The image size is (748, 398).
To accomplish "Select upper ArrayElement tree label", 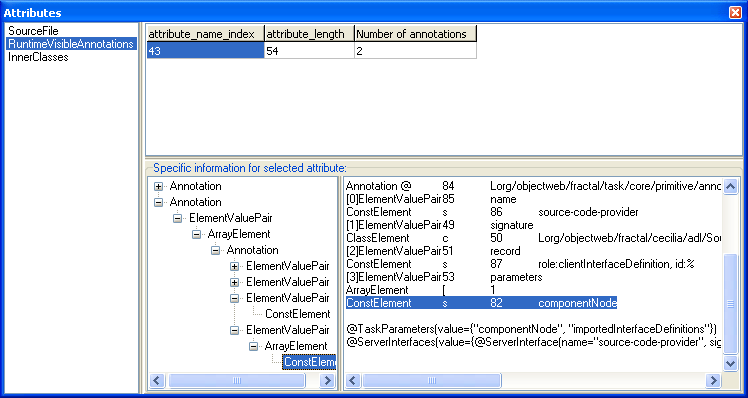I will coord(239,234).
